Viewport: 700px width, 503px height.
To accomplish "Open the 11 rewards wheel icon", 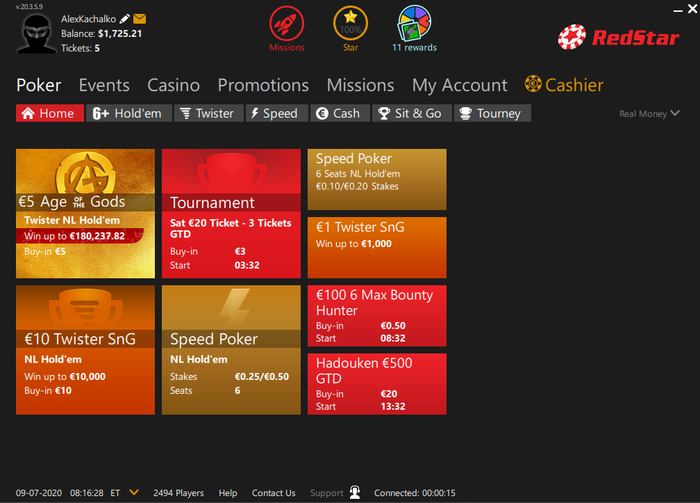I will [414, 24].
